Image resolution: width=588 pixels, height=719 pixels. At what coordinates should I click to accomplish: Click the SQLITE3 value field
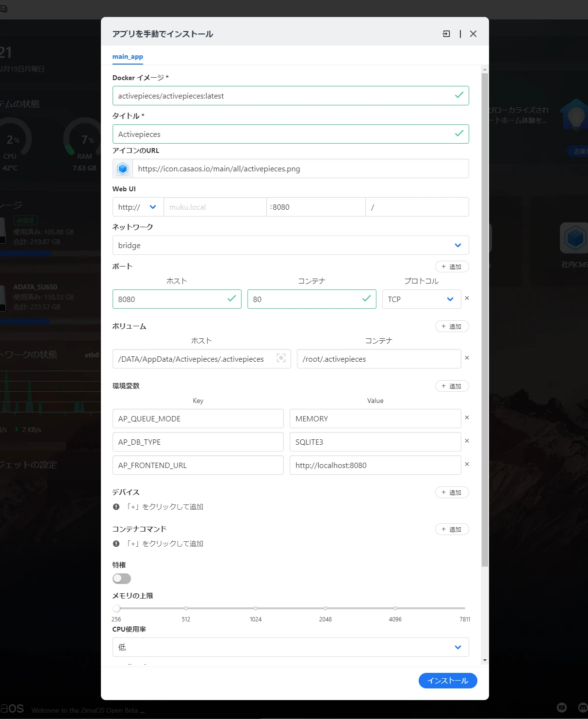(375, 442)
